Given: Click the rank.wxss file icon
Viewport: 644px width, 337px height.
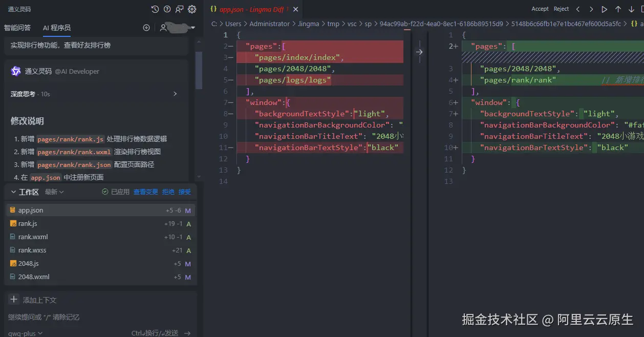Looking at the screenshot, I should (13, 250).
